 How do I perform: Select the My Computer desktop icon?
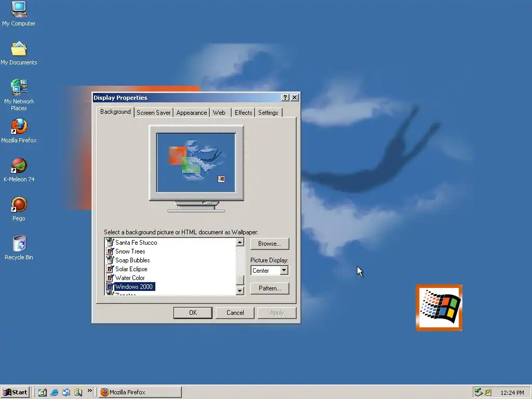click(x=19, y=14)
